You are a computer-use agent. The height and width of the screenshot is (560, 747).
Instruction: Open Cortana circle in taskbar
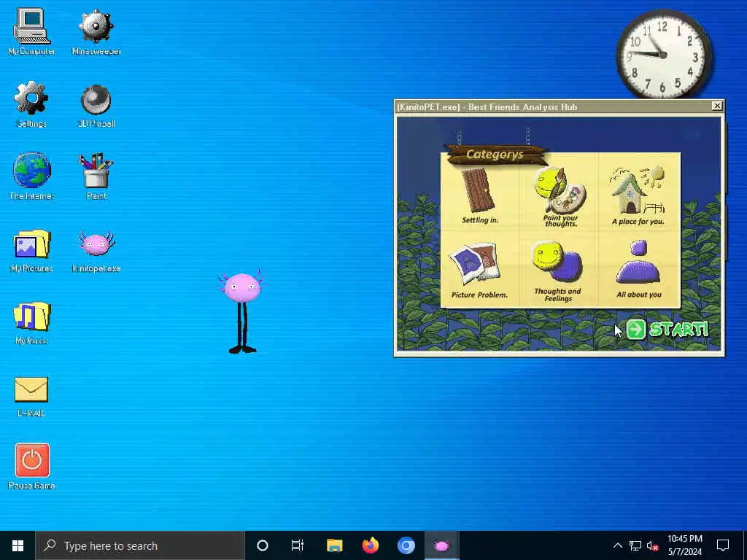[x=263, y=545]
